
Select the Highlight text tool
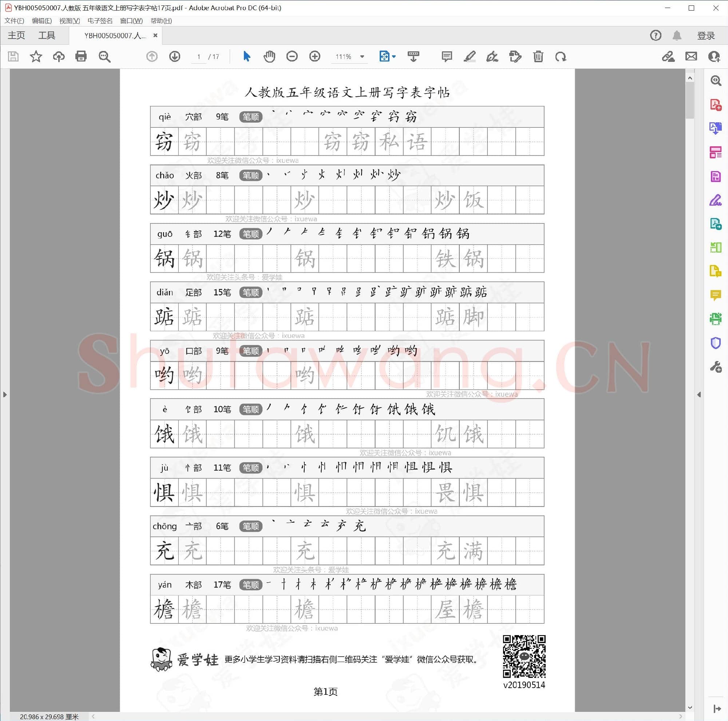[469, 56]
